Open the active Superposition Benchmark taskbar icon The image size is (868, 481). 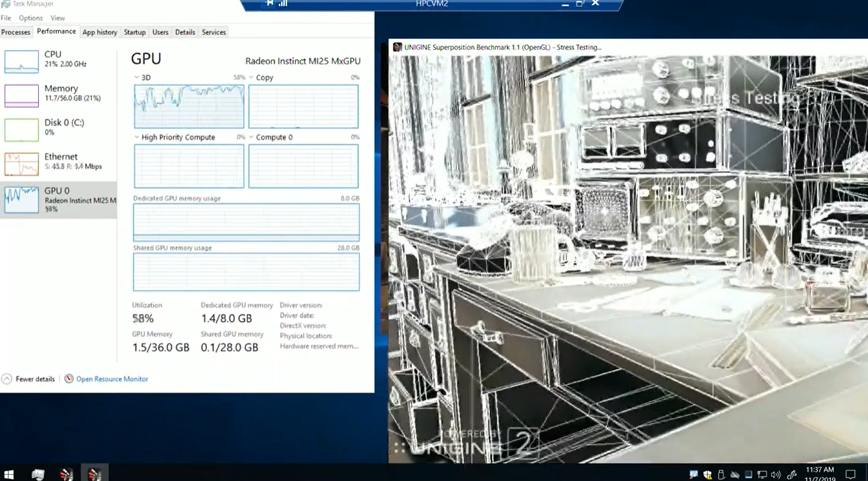coord(94,474)
